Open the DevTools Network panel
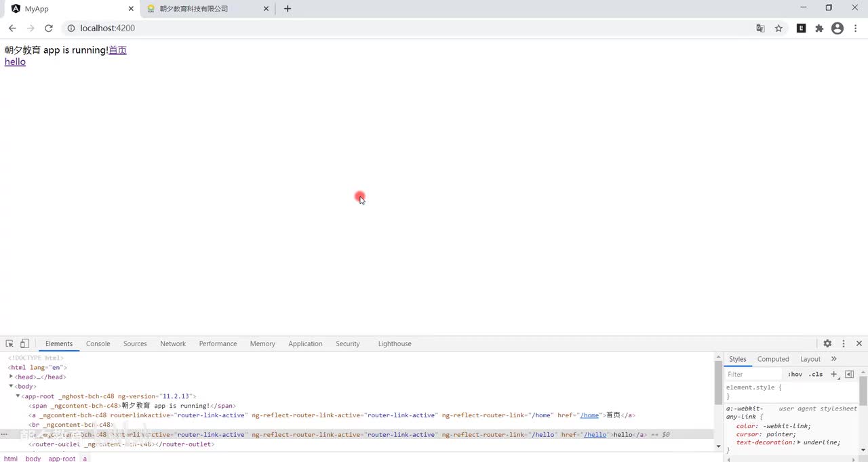 point(173,343)
